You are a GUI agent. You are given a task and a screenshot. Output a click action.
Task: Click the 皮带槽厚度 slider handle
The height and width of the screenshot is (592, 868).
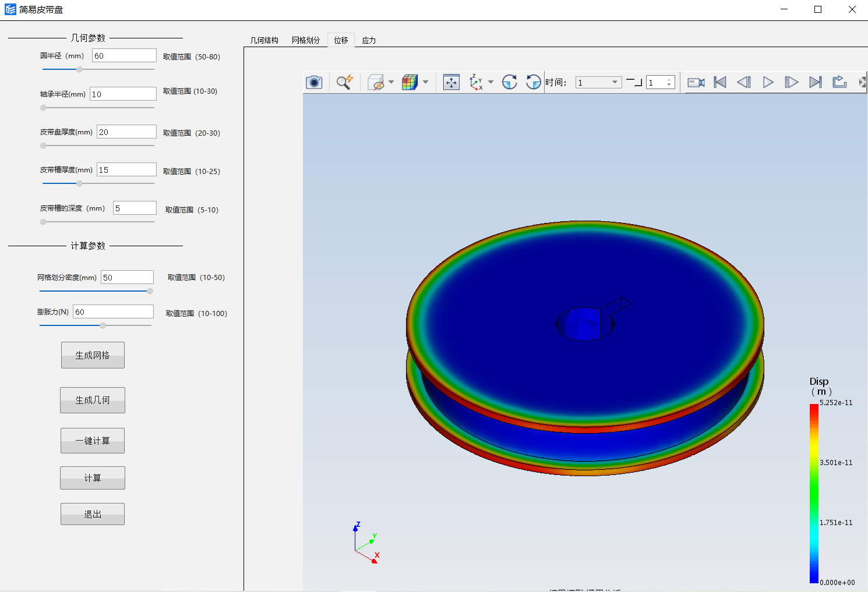pyautogui.click(x=79, y=183)
